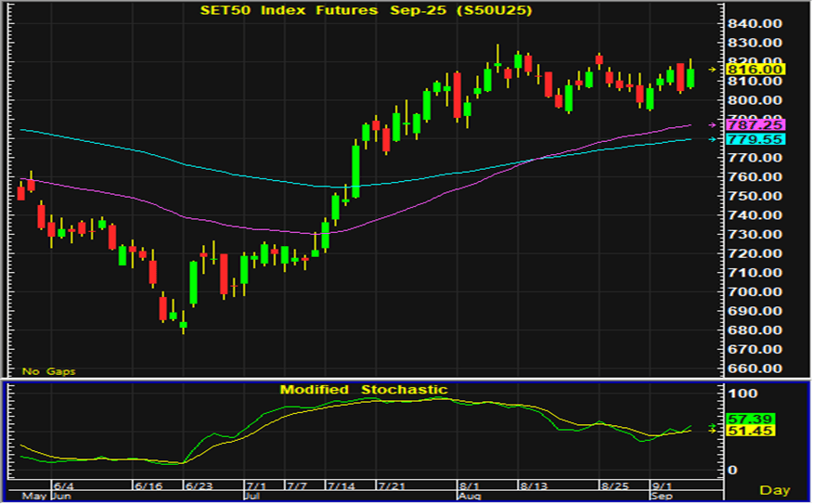Screen dimensions: 813x504
Task: Open the Day timeframe selector
Action: click(x=774, y=489)
